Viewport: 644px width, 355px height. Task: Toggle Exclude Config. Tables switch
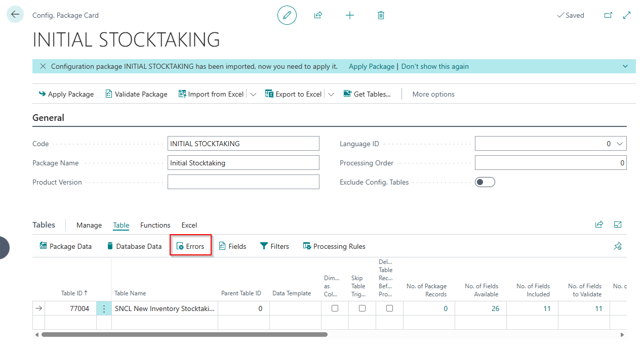[485, 182]
